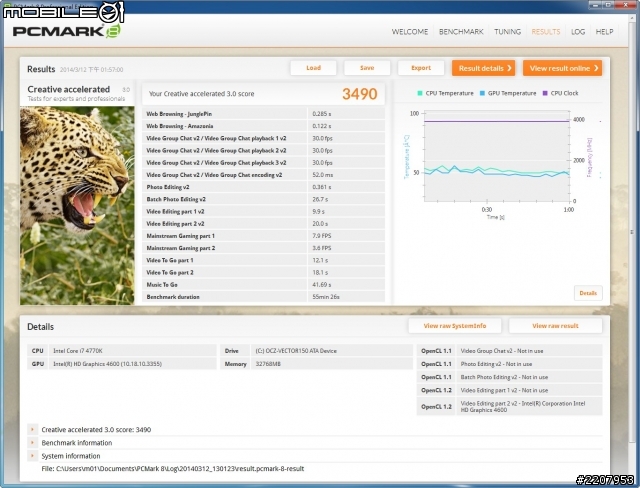
Task: Expand Benchmark information section
Action: tap(32, 442)
